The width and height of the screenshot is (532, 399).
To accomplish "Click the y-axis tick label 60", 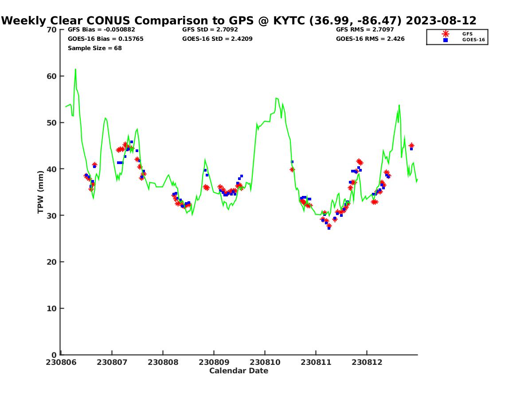I will pos(52,76).
